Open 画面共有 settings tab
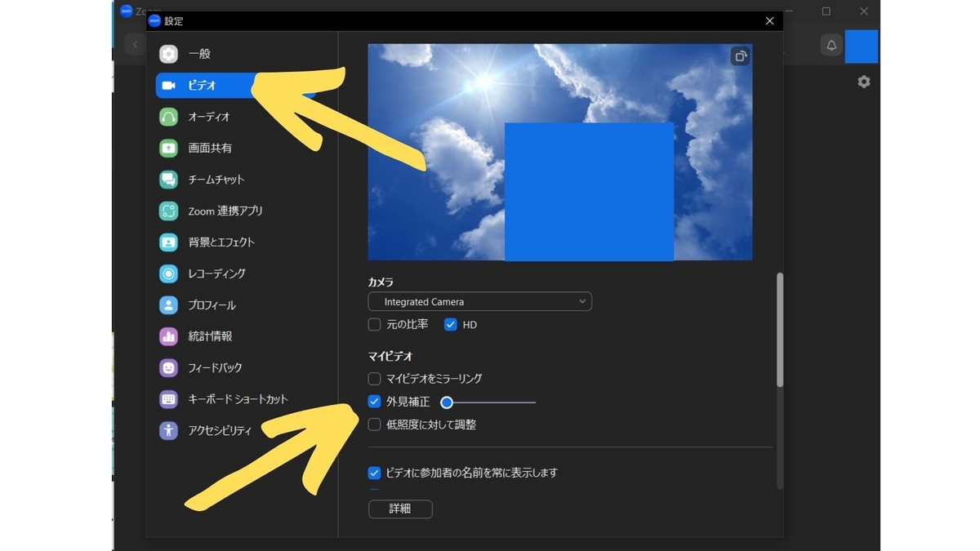This screenshot has width=980, height=551. coord(236,149)
